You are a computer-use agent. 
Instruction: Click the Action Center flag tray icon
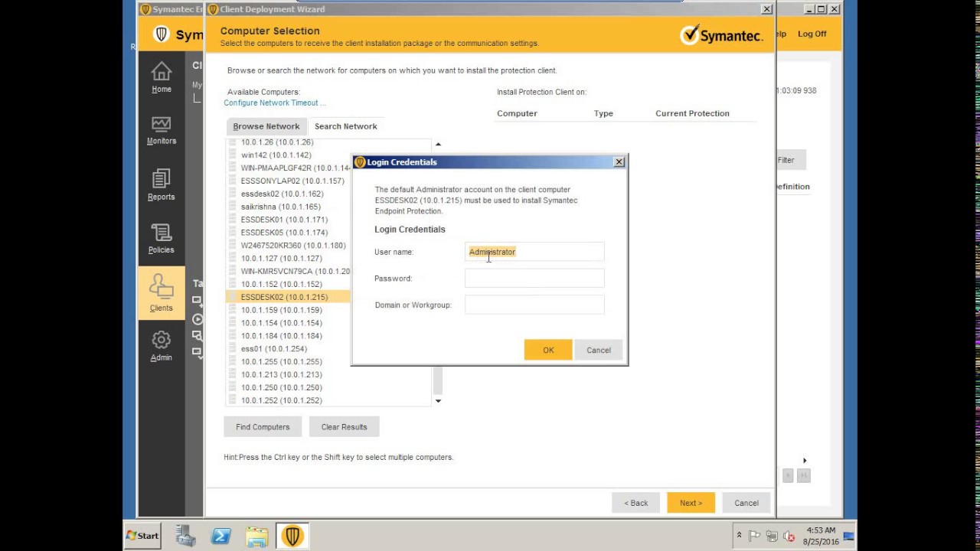pyautogui.click(x=755, y=536)
